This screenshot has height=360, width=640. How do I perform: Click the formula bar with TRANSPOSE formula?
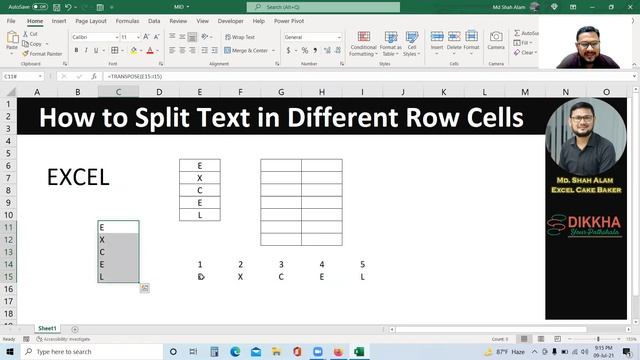point(367,76)
